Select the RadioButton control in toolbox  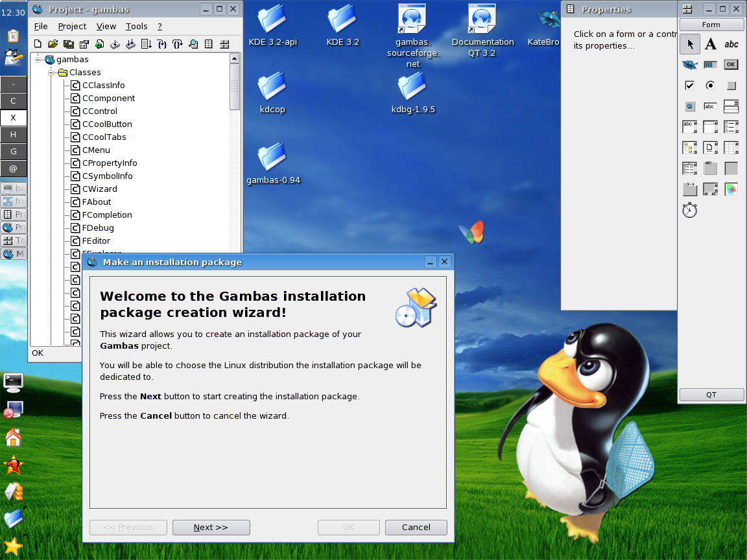(x=710, y=85)
